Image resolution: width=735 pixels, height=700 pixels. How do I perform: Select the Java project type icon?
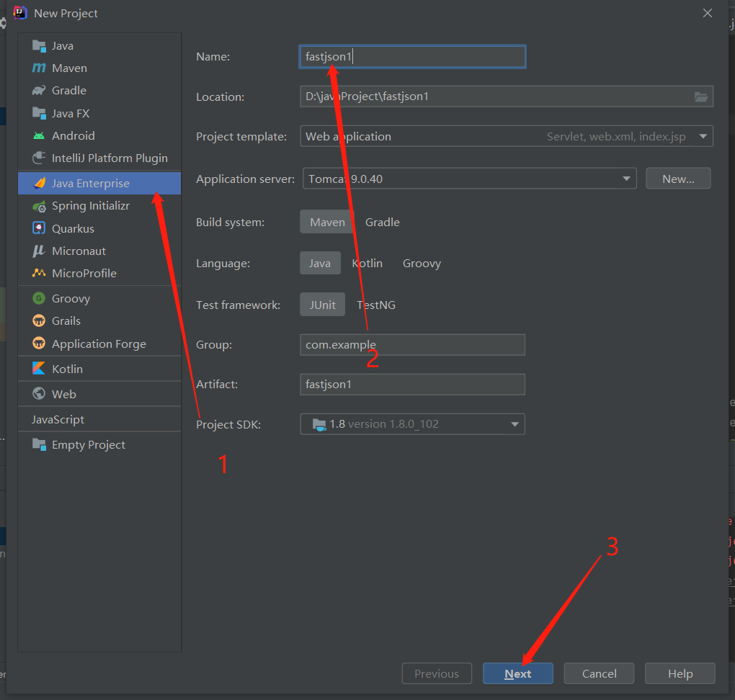[x=39, y=46]
